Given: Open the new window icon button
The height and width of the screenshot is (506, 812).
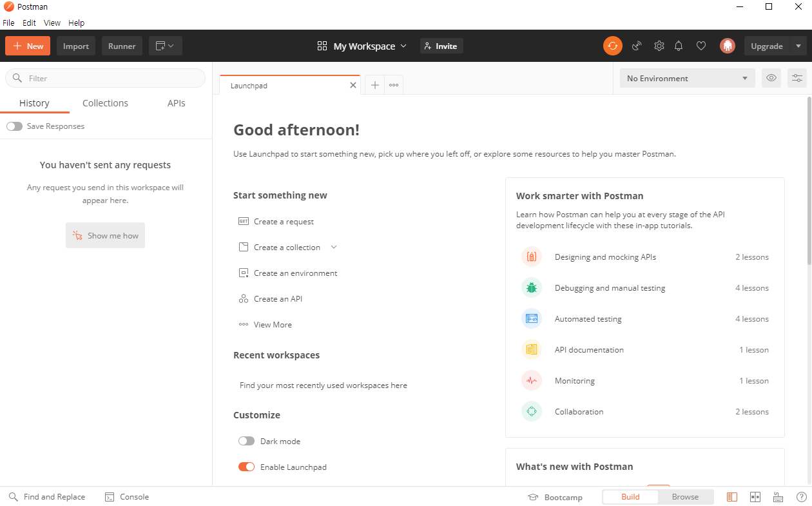Looking at the screenshot, I should click(x=166, y=46).
